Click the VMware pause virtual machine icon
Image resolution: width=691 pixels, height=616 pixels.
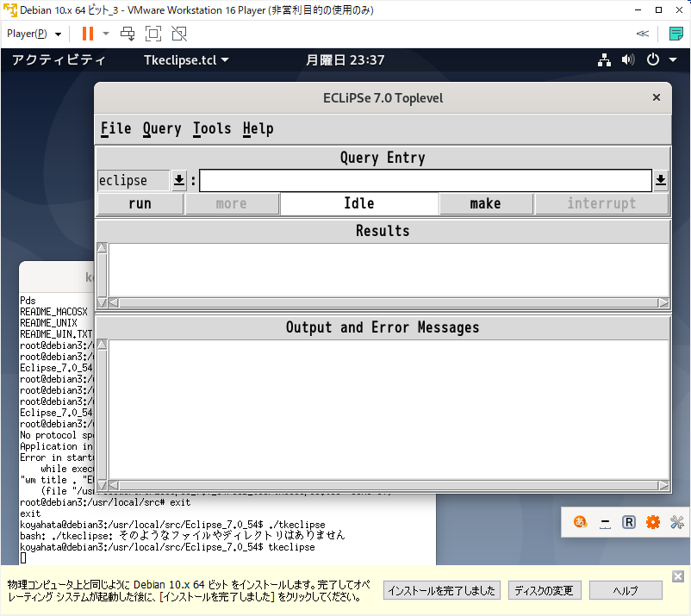pyautogui.click(x=88, y=34)
